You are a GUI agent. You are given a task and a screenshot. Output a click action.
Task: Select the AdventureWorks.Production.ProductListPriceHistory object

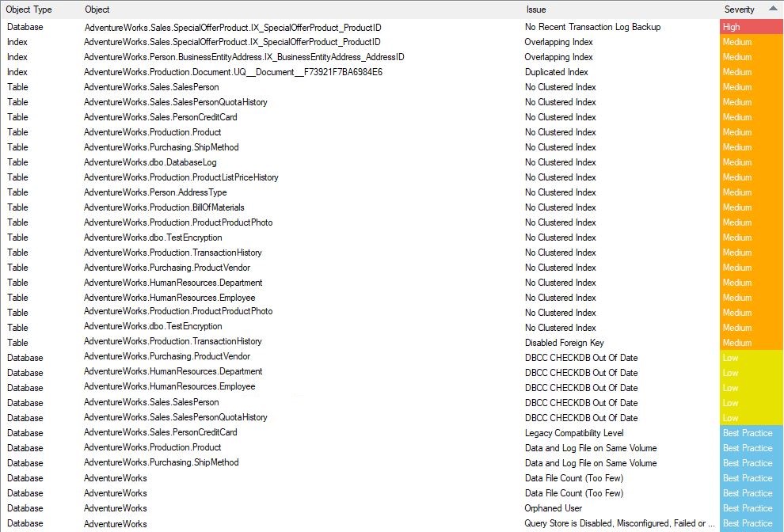pyautogui.click(x=181, y=177)
